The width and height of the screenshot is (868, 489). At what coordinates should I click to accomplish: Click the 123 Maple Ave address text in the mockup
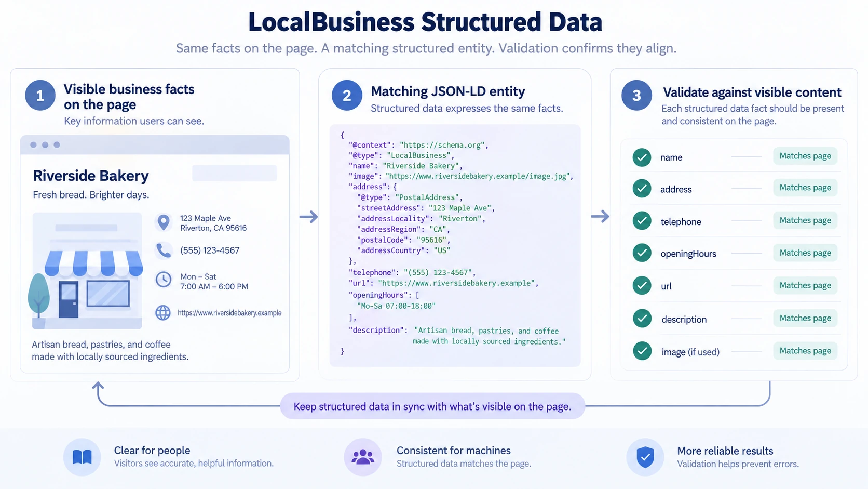point(206,218)
